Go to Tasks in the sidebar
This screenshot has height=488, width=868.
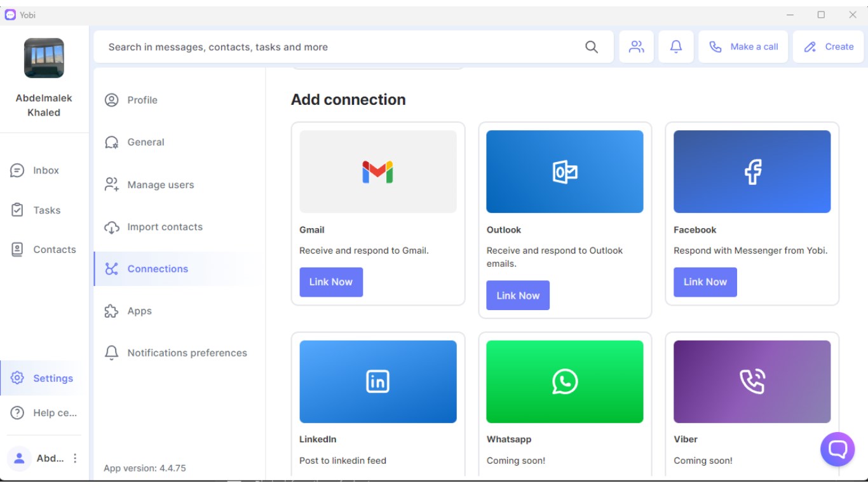(x=44, y=210)
